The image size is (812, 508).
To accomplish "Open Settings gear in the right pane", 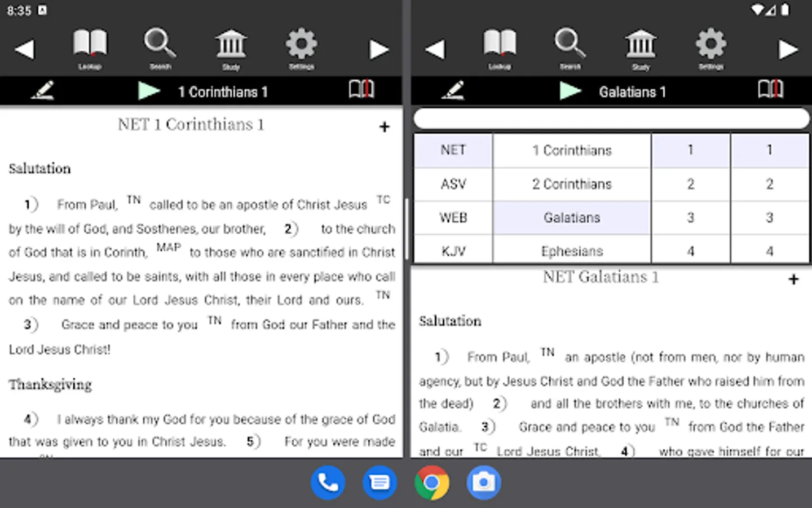I will click(x=711, y=49).
